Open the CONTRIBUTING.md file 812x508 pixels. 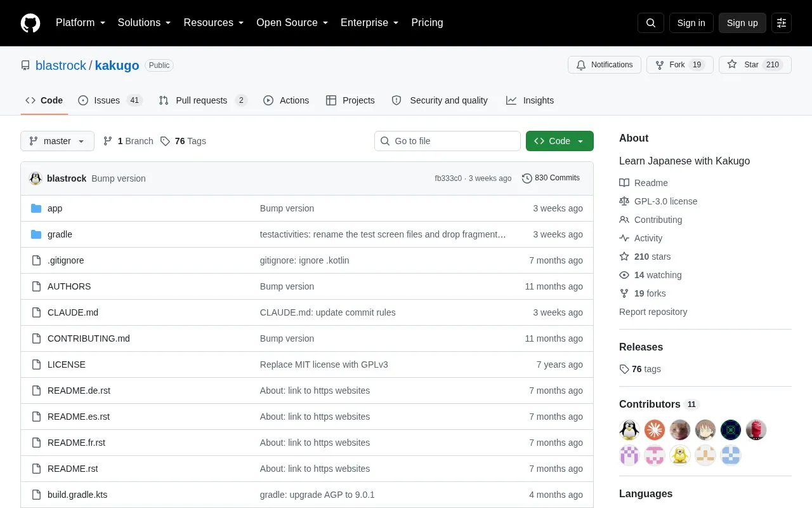[x=89, y=338]
